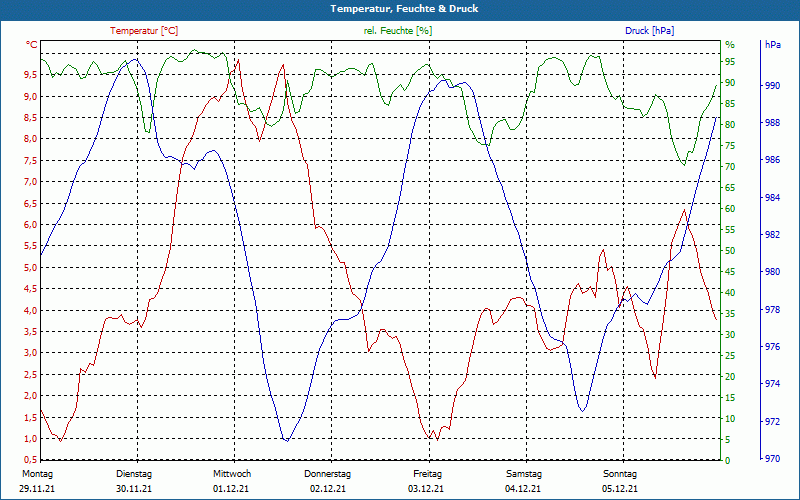
Task: Click the green '75' humidity axis value
Action: coord(730,146)
